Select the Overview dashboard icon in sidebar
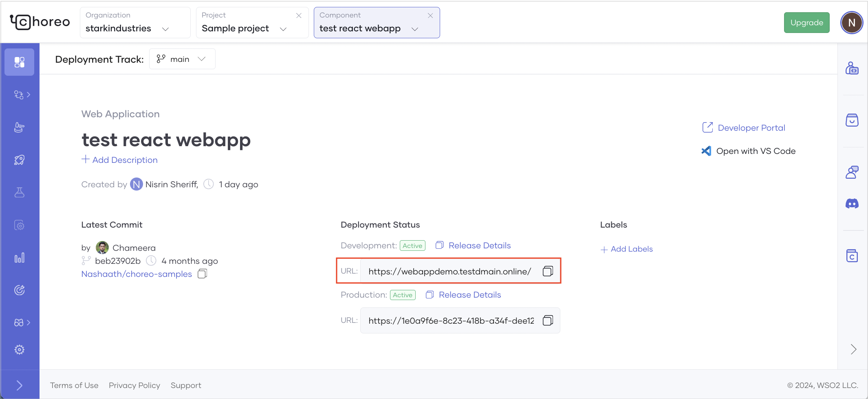Viewport: 868px width, 399px height. (19, 62)
